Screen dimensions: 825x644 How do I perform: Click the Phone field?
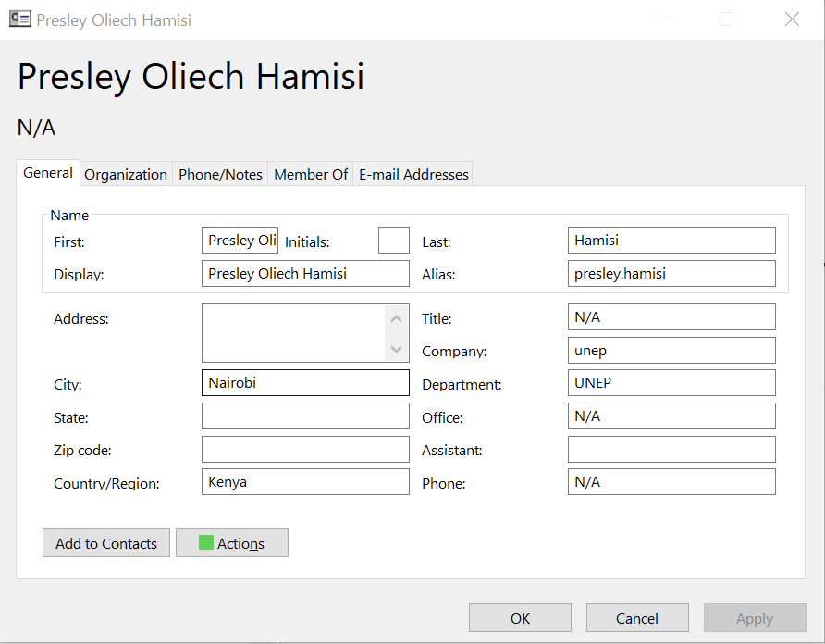pos(671,482)
